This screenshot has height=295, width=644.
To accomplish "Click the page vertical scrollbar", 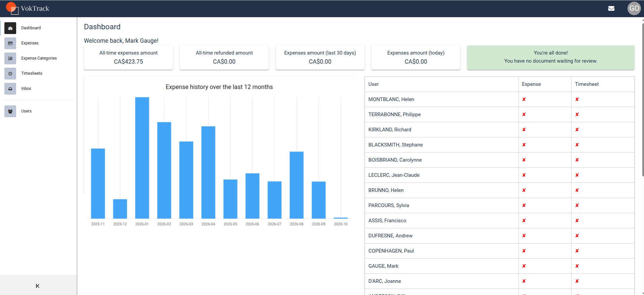I will click(643, 100).
